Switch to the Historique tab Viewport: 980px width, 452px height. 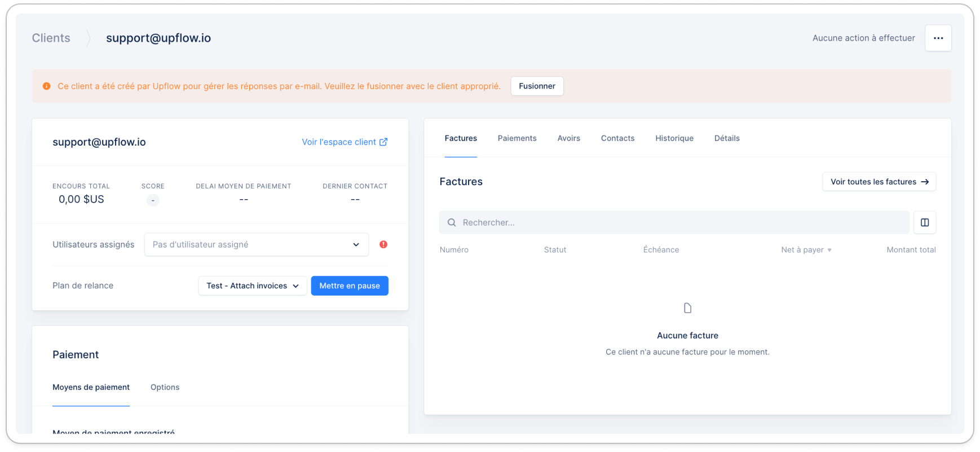(674, 138)
